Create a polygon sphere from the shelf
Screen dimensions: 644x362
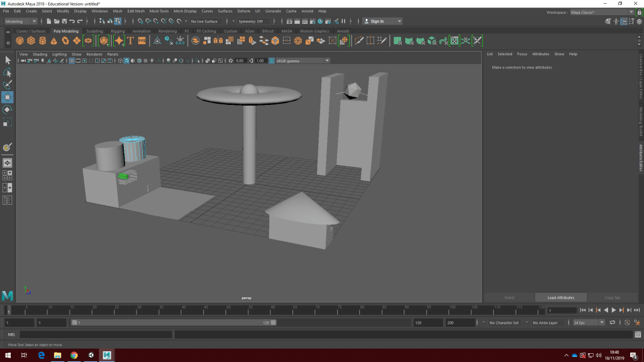(20, 41)
